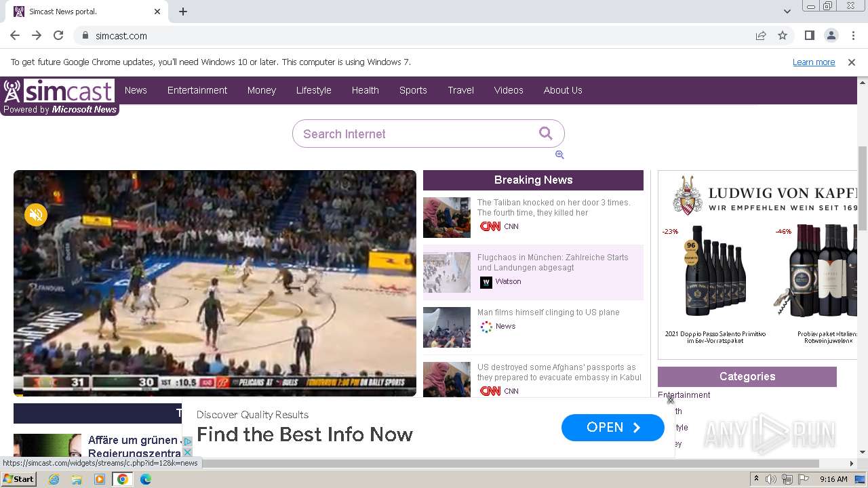
Task: Open Flugchaos in München article
Action: (553, 262)
